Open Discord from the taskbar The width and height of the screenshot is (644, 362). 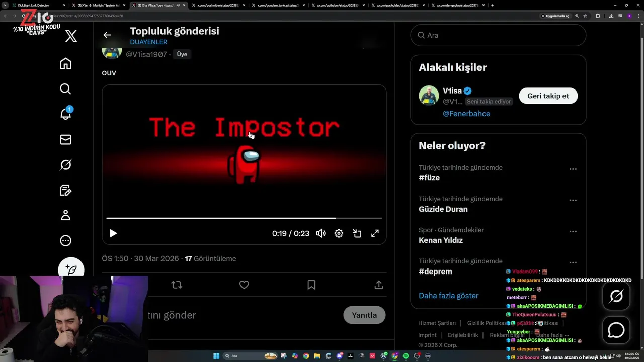pyautogui.click(x=340, y=356)
